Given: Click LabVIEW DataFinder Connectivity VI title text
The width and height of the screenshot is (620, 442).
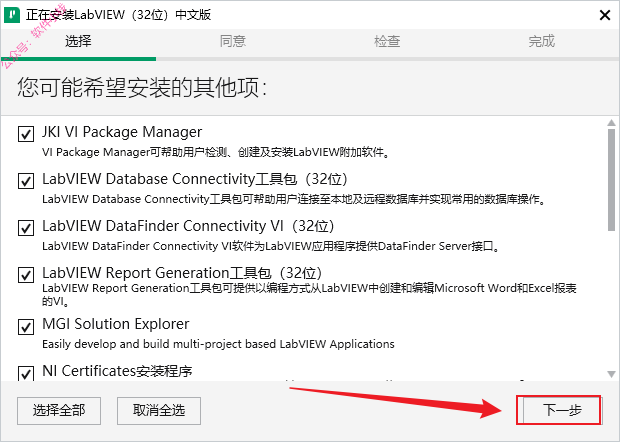Looking at the screenshot, I should click(188, 226).
